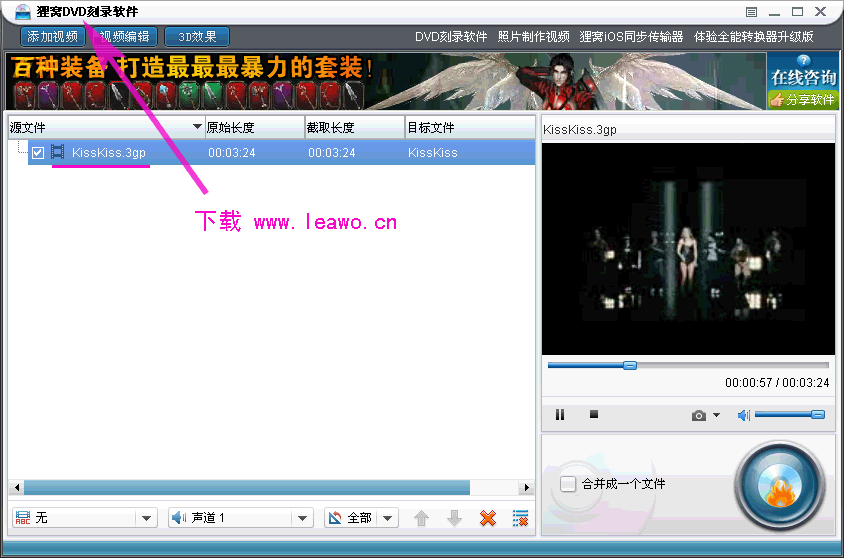The width and height of the screenshot is (844, 558).
Task: Click the volume slider
Action: (x=790, y=414)
